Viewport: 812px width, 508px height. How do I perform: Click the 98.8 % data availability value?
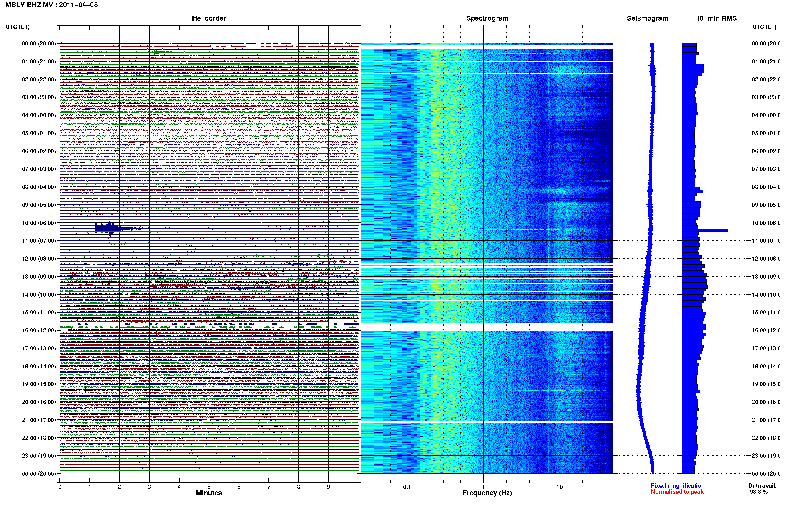pyautogui.click(x=759, y=492)
